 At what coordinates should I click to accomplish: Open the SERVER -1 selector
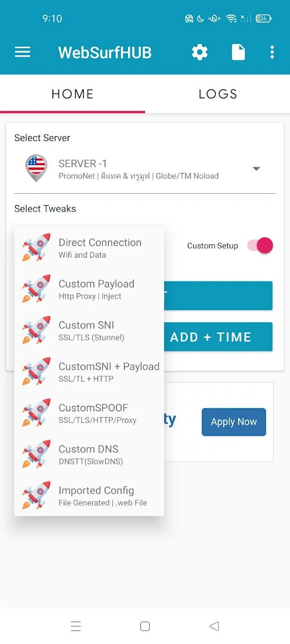139,169
